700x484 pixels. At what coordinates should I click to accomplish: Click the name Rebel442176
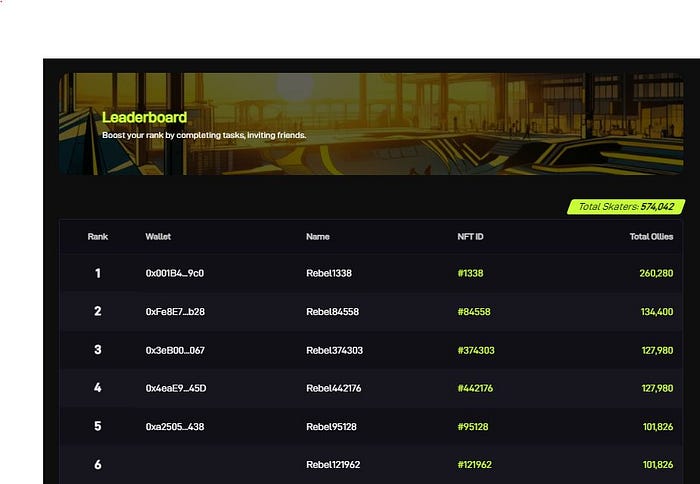coord(333,388)
